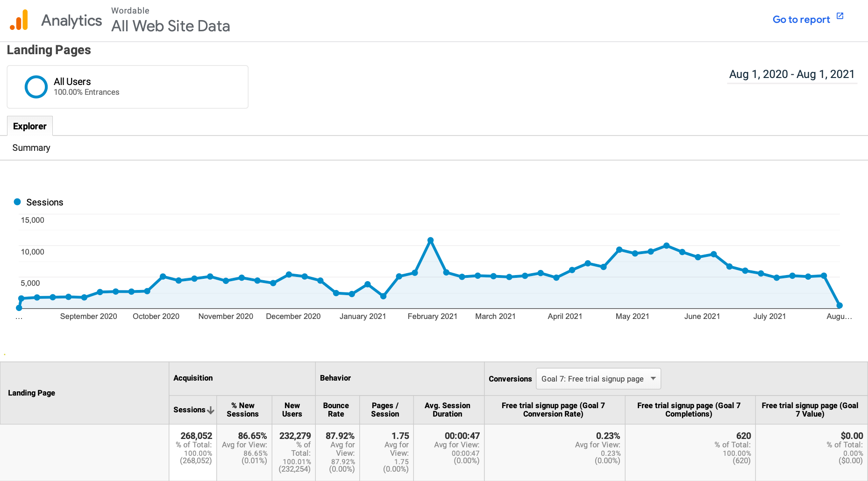Click the Google Analytics logo icon

click(19, 20)
